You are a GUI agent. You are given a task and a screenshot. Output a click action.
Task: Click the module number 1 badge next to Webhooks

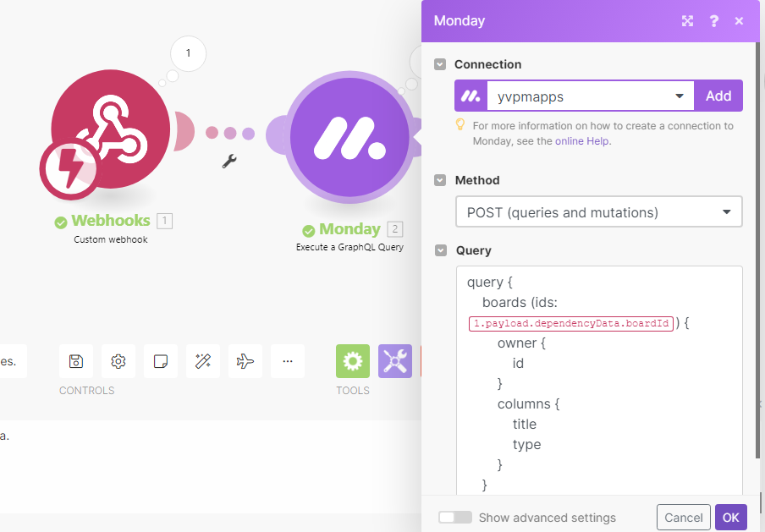(x=164, y=221)
